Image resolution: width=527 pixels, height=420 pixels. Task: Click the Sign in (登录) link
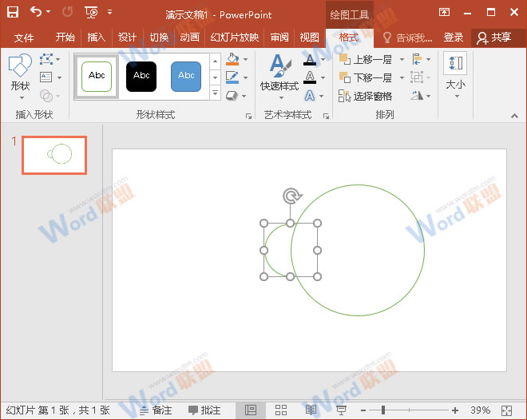pos(454,38)
